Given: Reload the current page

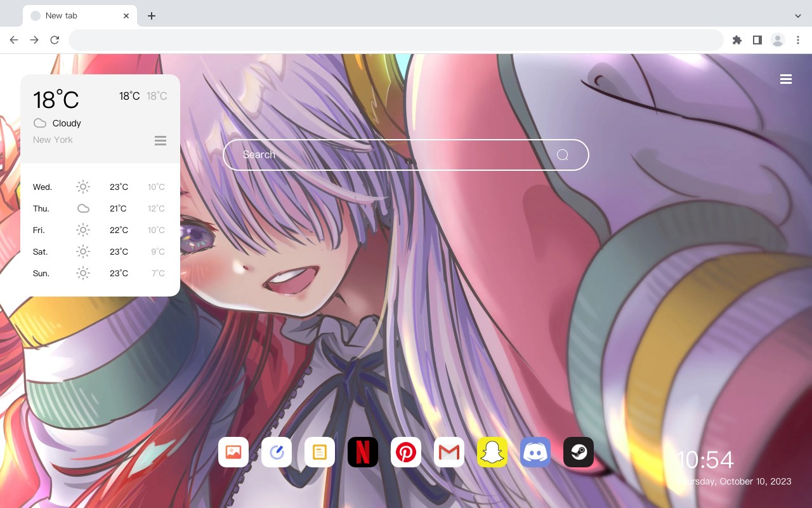Looking at the screenshot, I should 55,40.
